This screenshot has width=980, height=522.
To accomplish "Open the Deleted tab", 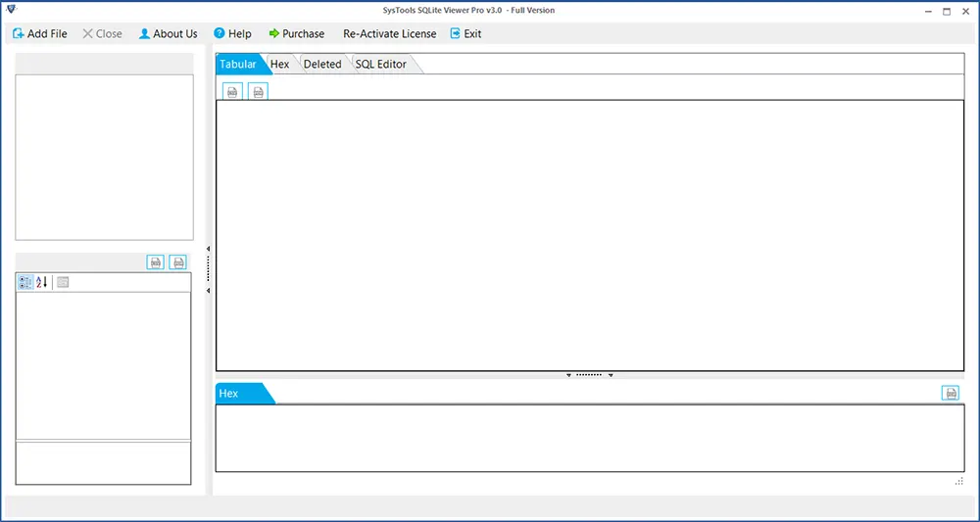I will click(x=322, y=65).
